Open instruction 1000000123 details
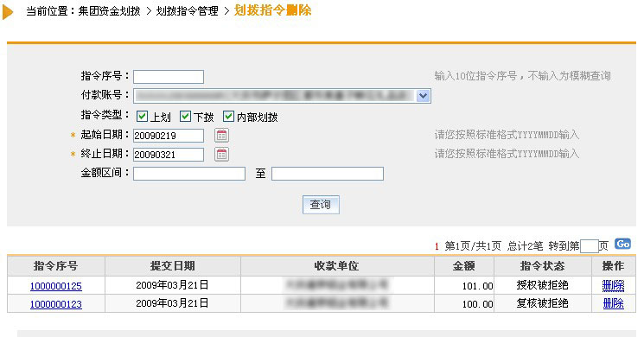The height and width of the screenshot is (337, 644). click(56, 304)
